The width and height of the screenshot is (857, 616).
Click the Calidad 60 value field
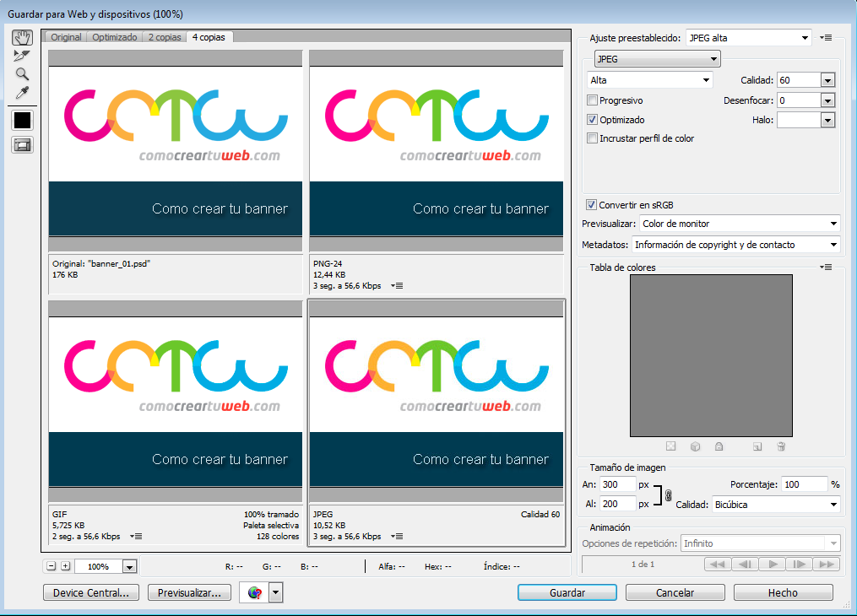(x=799, y=80)
